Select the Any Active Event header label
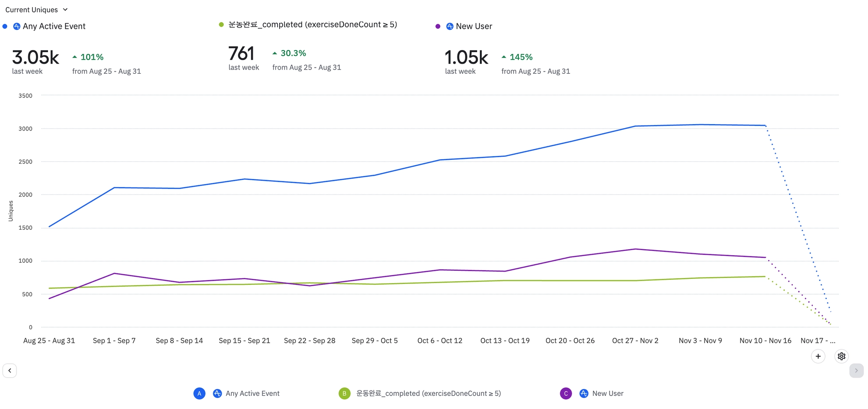 tap(54, 26)
